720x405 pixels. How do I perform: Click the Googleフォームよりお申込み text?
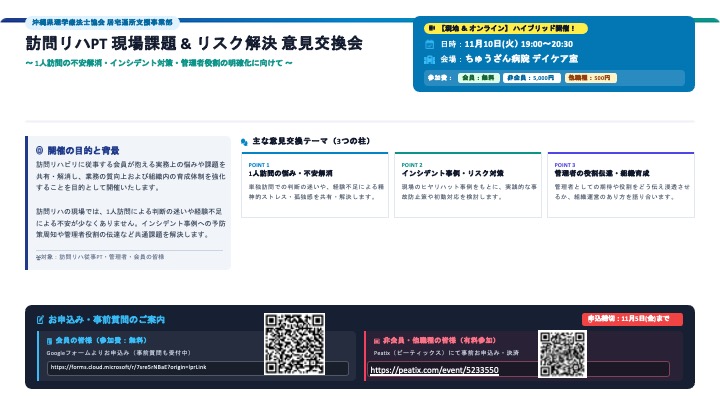tap(118, 353)
